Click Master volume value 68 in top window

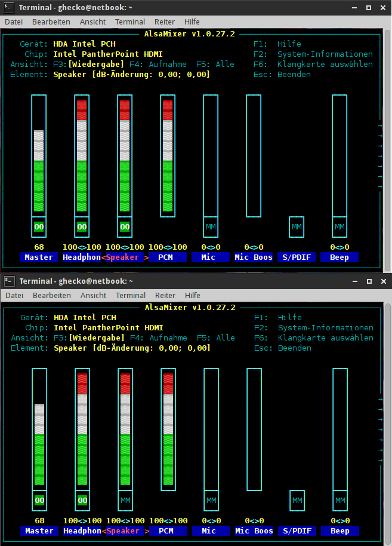click(39, 247)
